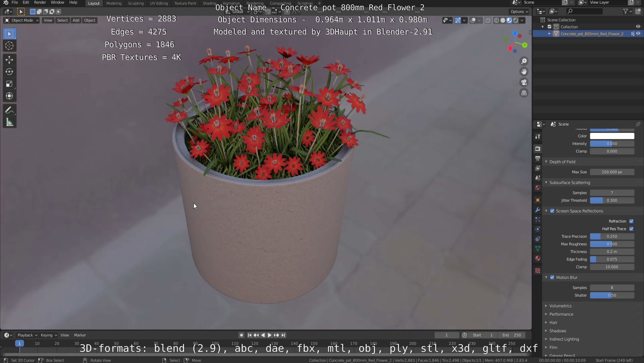Open the Edit menu

[x=26, y=3]
